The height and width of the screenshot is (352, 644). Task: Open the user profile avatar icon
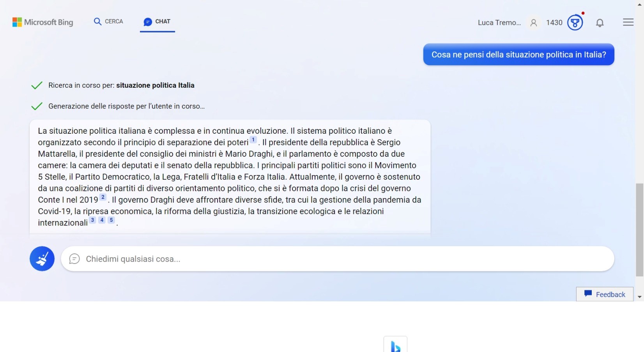534,23
